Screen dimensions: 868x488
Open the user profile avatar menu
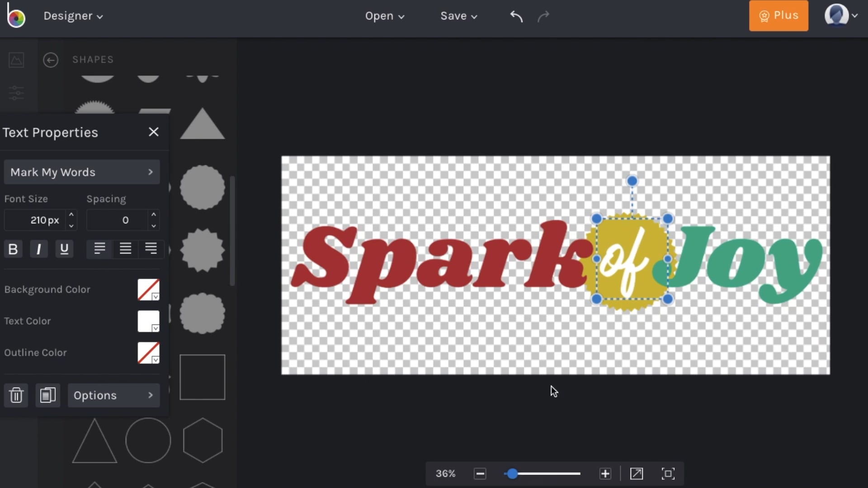(x=841, y=15)
